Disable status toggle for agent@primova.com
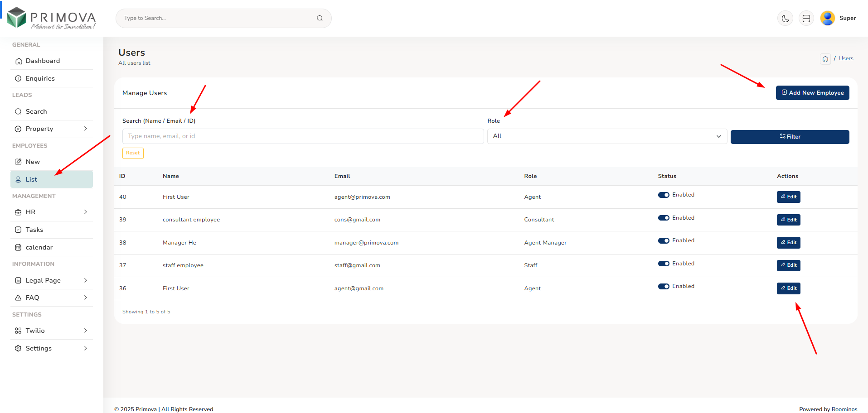 pyautogui.click(x=664, y=195)
